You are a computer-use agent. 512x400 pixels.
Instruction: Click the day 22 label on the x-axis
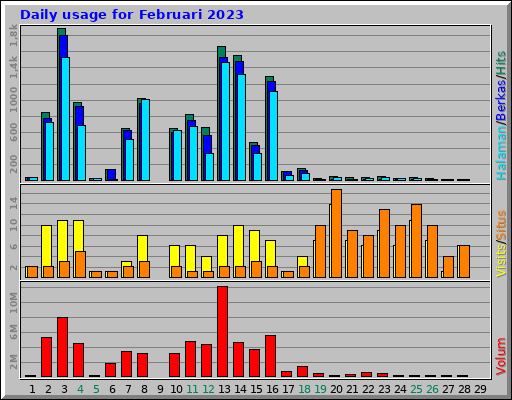tap(368, 389)
